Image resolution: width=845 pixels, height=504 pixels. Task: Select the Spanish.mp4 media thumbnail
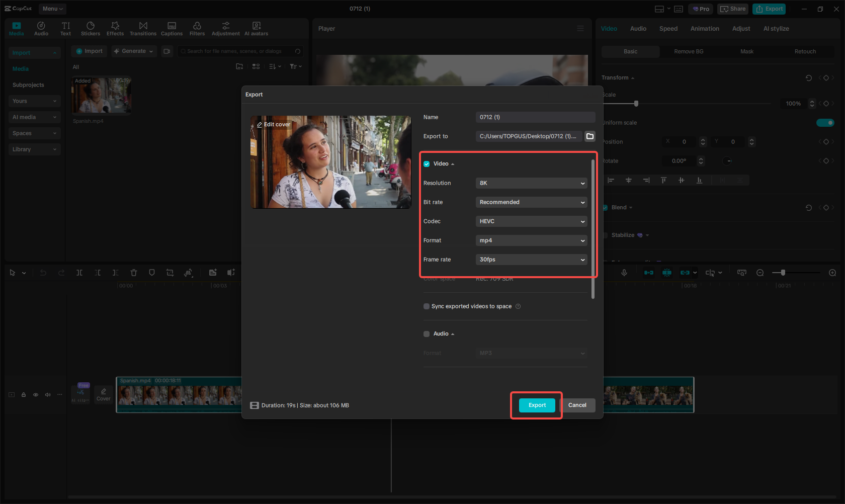[101, 95]
